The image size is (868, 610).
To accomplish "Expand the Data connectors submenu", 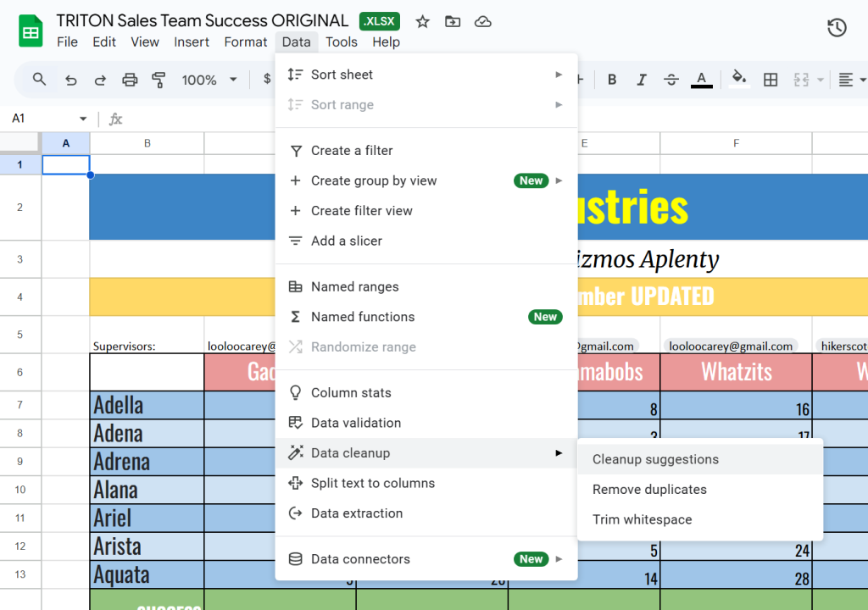I will [x=426, y=559].
